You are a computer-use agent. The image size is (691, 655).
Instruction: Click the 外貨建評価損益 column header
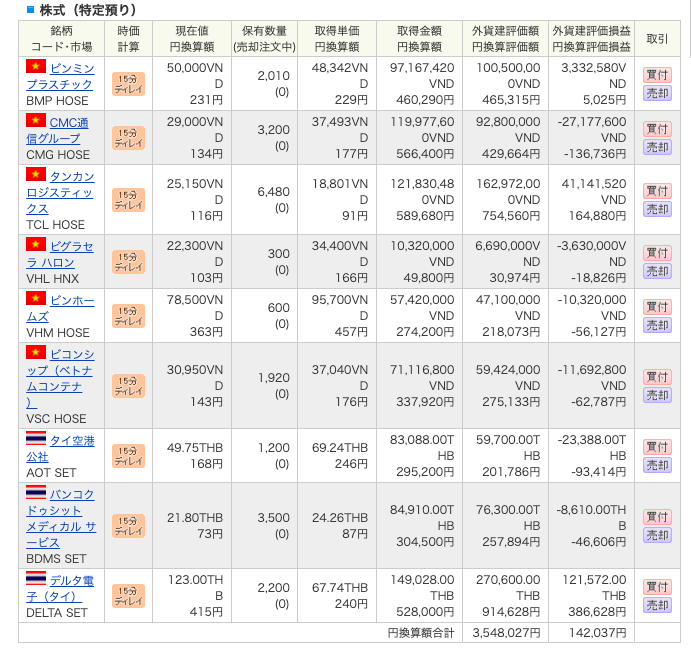click(591, 38)
